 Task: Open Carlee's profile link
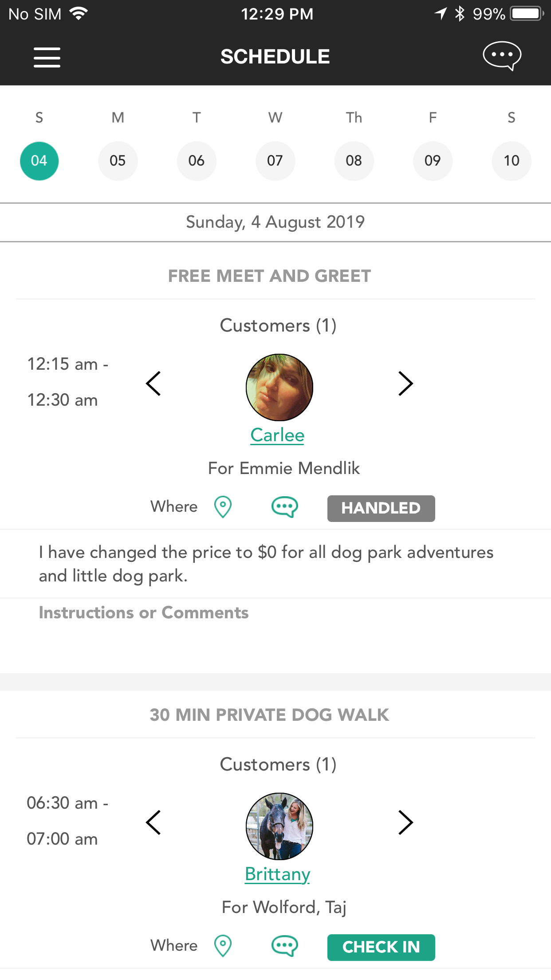pos(277,435)
